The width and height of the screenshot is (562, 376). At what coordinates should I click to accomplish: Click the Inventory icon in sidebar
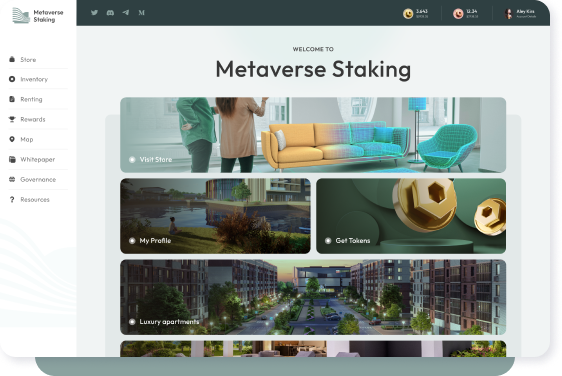point(12,79)
